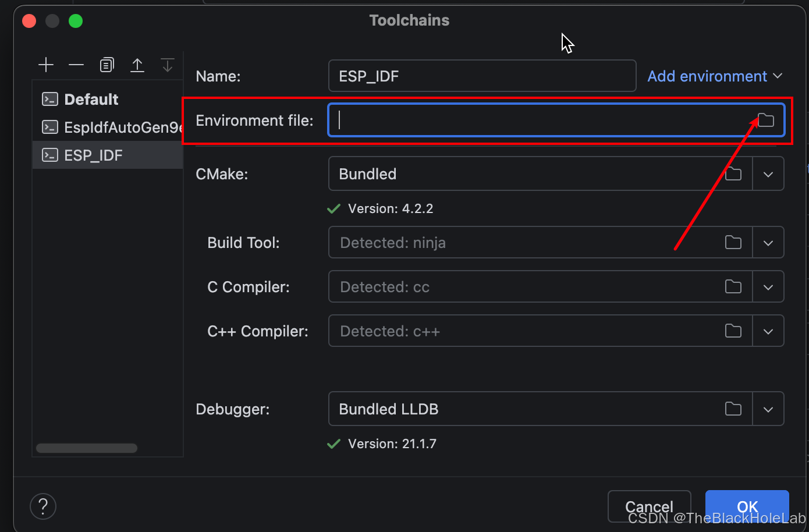Move toolchain down in list

coord(168,65)
